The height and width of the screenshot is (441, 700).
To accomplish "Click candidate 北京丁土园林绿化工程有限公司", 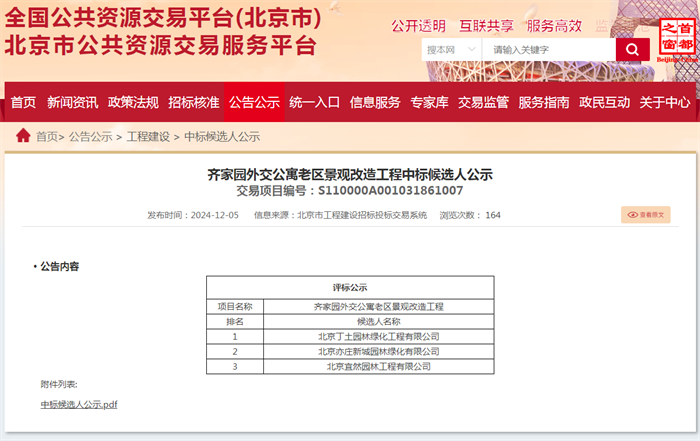I will [x=379, y=337].
